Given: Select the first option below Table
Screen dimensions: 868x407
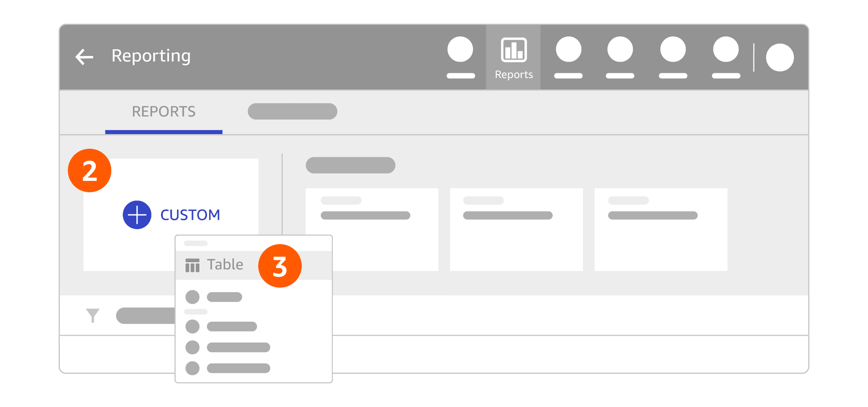Looking at the screenshot, I should click(x=214, y=297).
